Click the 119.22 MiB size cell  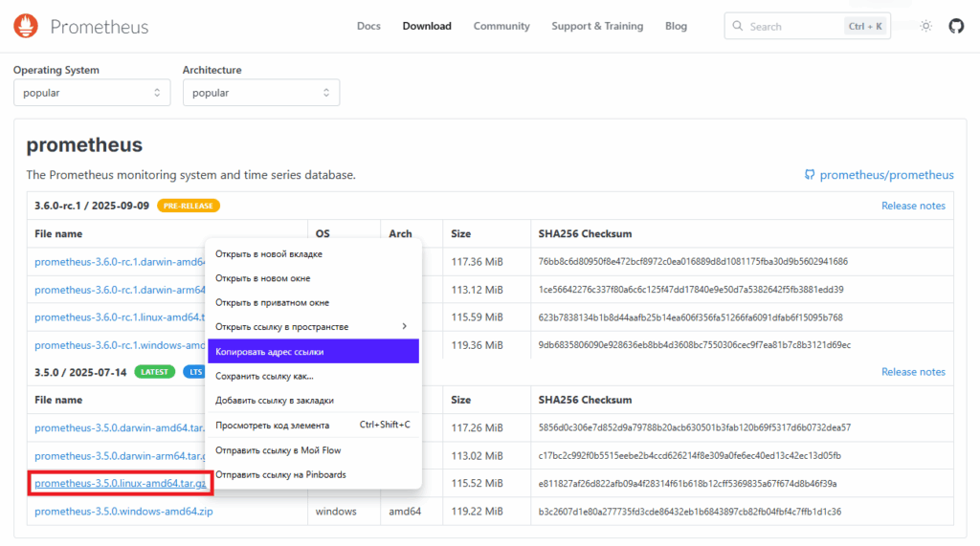click(477, 511)
